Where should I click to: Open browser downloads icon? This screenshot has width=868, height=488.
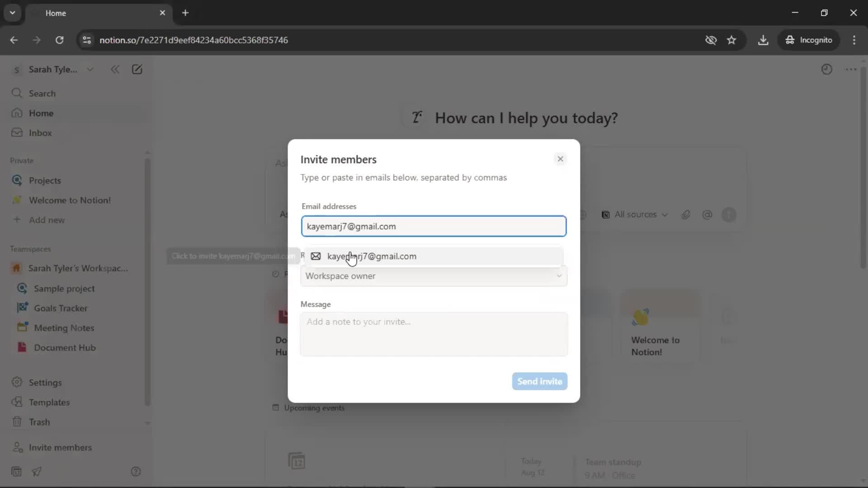[763, 40]
